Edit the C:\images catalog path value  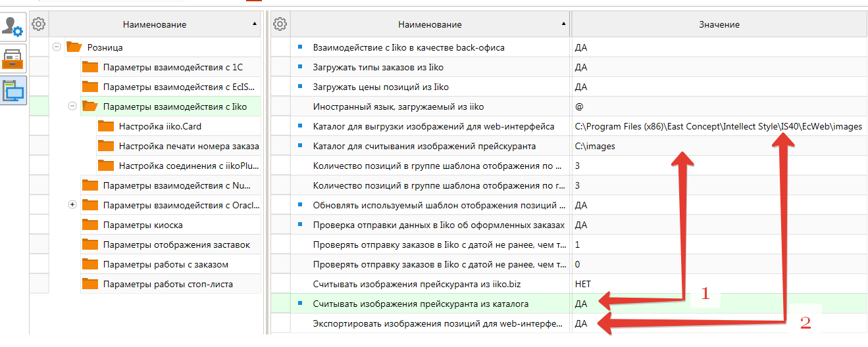tap(719, 146)
